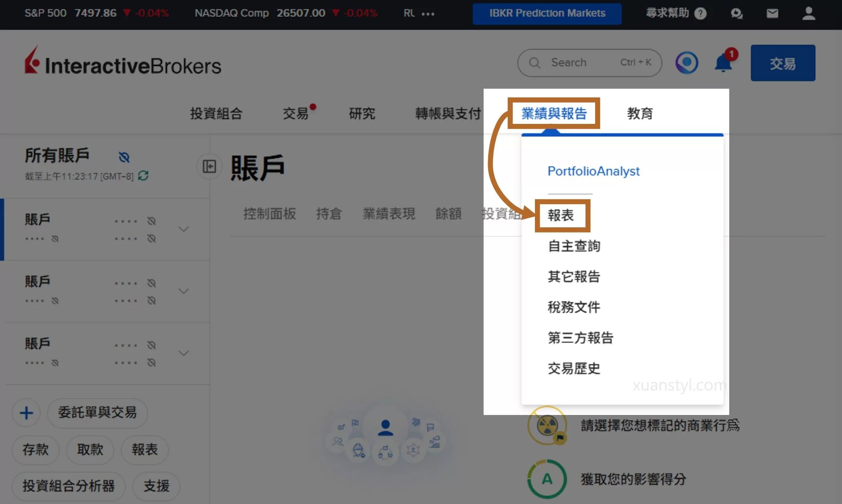The width and height of the screenshot is (842, 504).
Task: Click the business conduct flag icon
Action: (547, 425)
